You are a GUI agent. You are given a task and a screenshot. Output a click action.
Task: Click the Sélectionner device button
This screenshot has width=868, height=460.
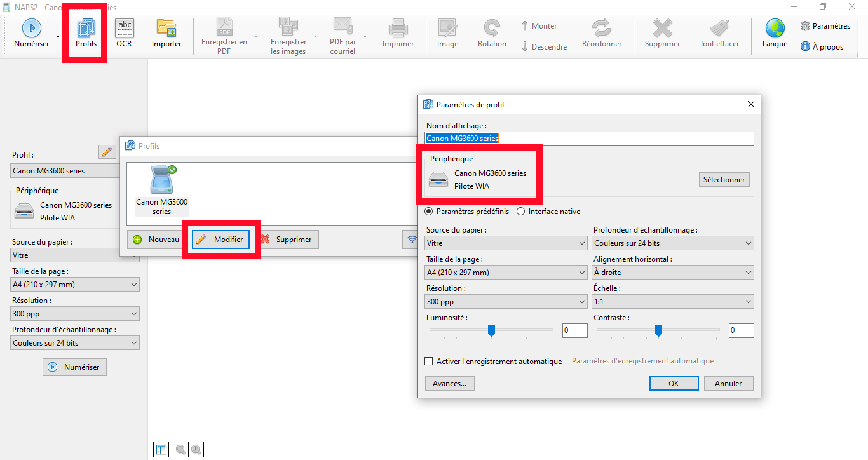pos(724,180)
